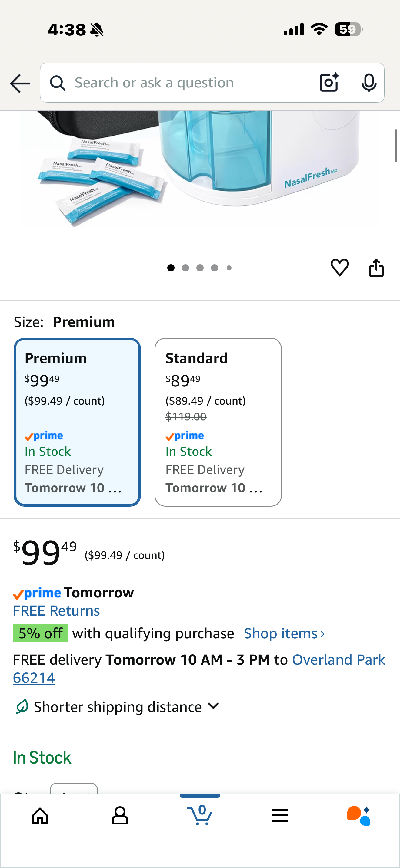Tap the share icon
This screenshot has height=868, width=400.
point(376,268)
